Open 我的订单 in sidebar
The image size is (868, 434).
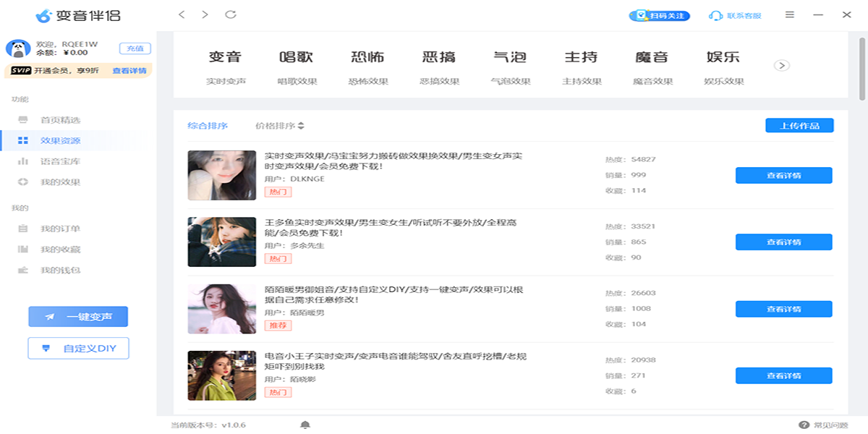[59, 229]
